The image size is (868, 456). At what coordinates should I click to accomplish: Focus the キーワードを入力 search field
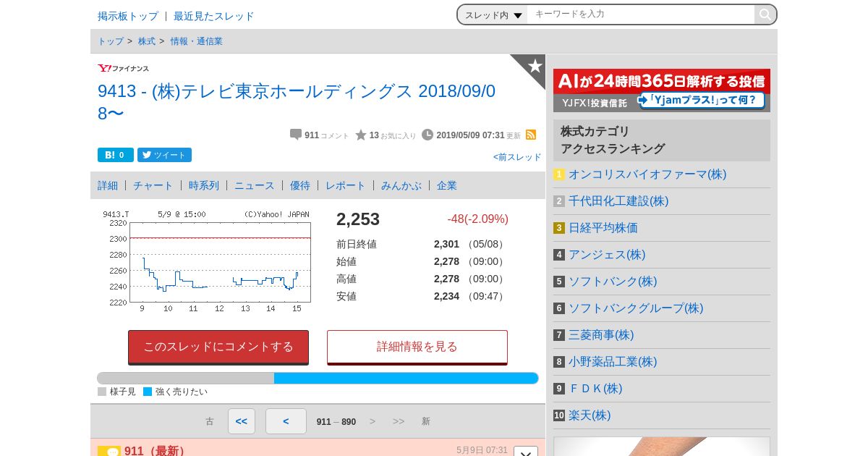point(641,14)
